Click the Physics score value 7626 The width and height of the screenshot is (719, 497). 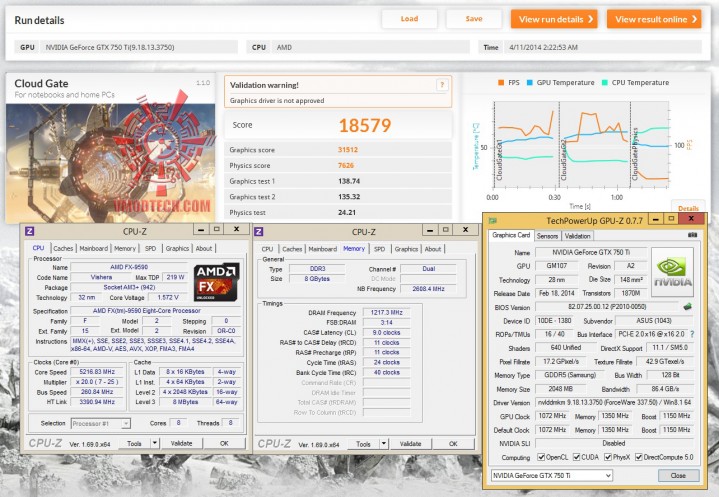[346, 165]
